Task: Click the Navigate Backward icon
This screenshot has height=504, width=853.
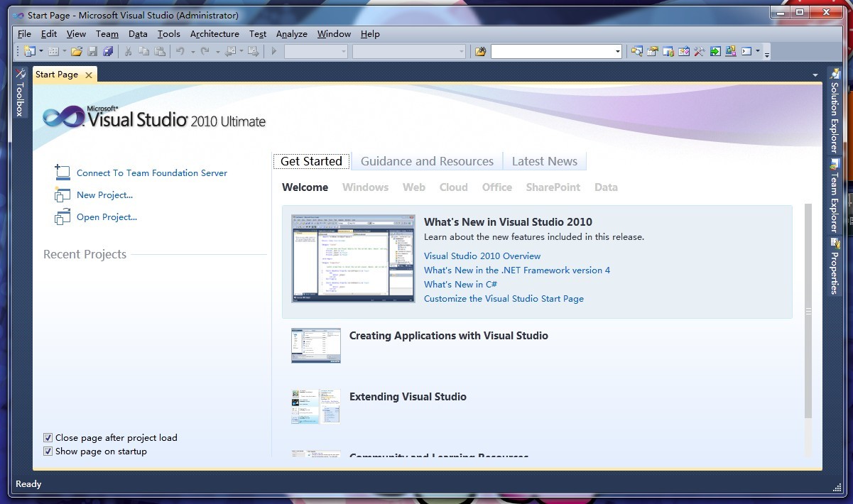Action: [x=230, y=51]
